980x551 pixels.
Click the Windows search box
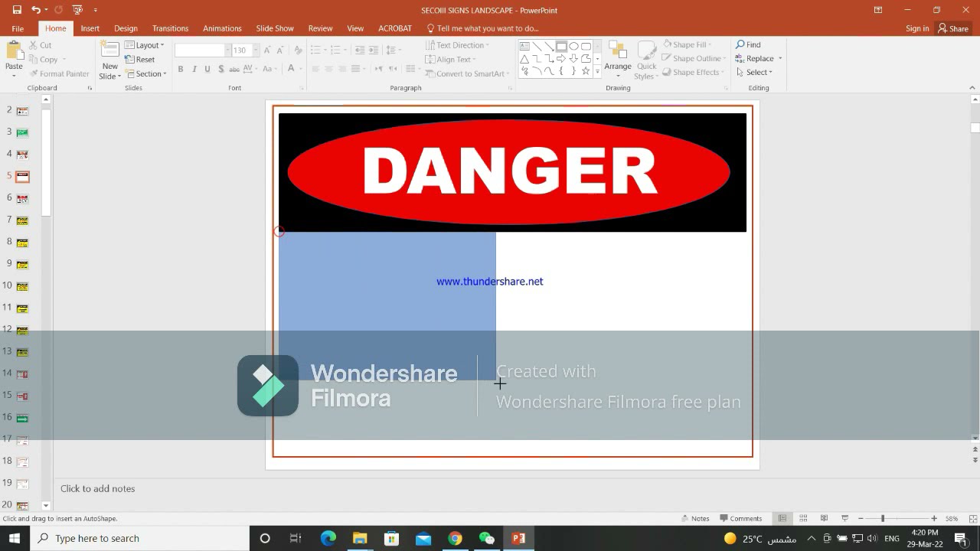click(140, 538)
